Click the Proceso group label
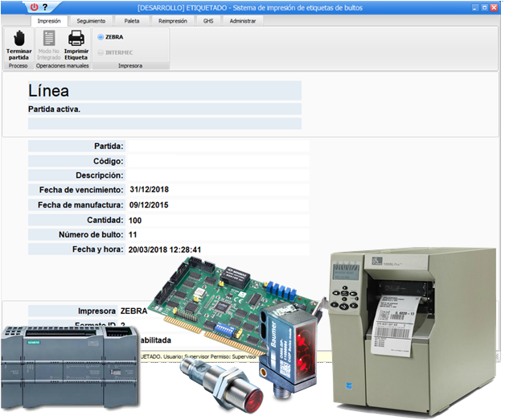Screen dimensions: 505x420 (x=18, y=66)
